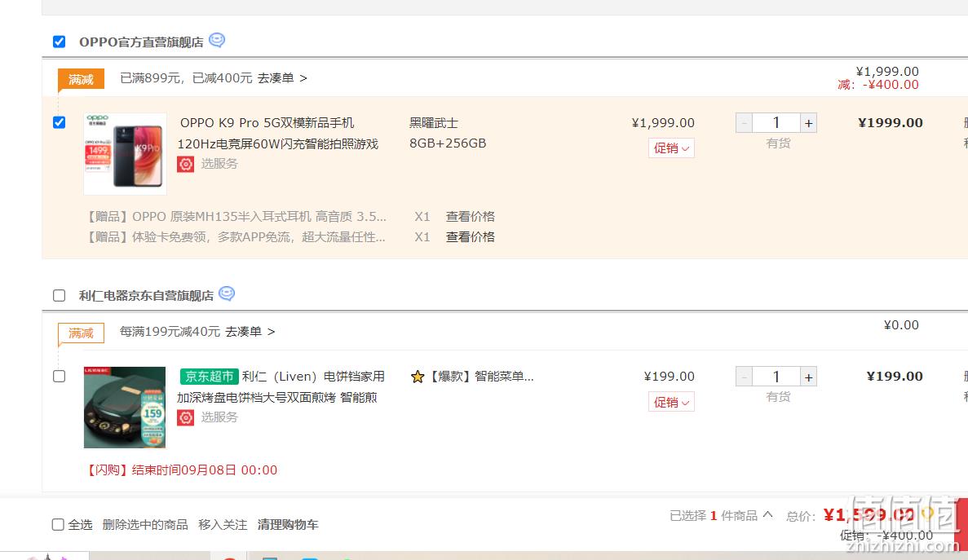Click the 【闪购】结束时间09月08日 00:00 notice
Image resolution: width=968 pixels, height=560 pixels.
point(181,470)
